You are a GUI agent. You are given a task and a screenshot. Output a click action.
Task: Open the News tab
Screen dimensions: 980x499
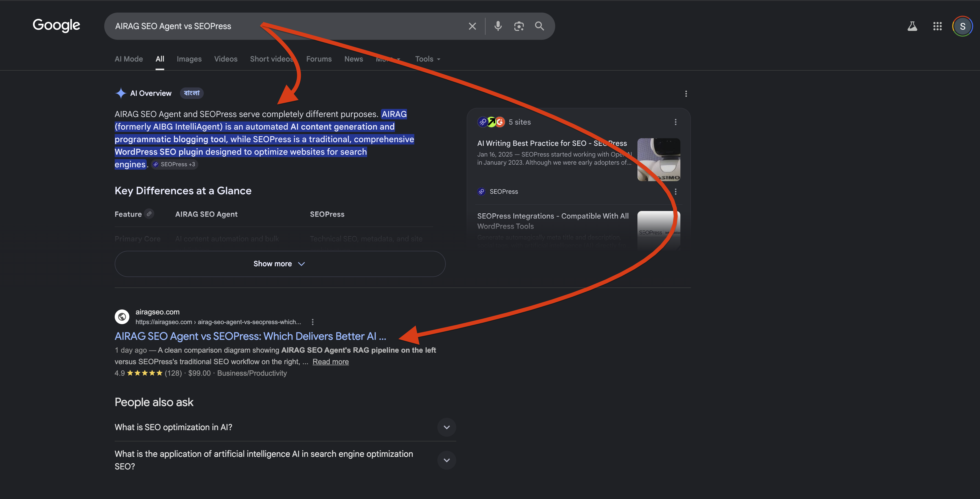[x=354, y=59]
